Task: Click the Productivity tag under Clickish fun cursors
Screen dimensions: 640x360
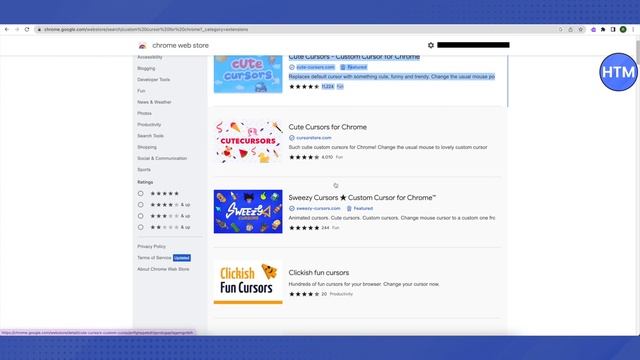Action: pyautogui.click(x=341, y=294)
